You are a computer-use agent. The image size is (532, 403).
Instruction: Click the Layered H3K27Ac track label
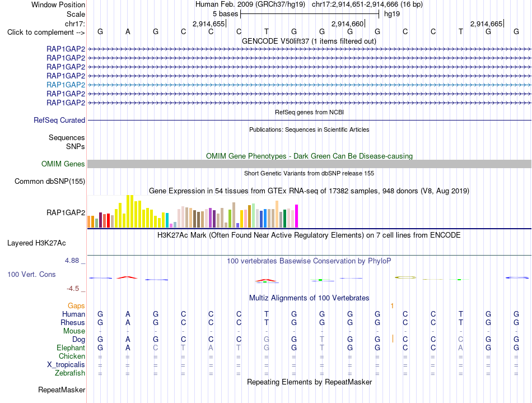click(x=36, y=243)
